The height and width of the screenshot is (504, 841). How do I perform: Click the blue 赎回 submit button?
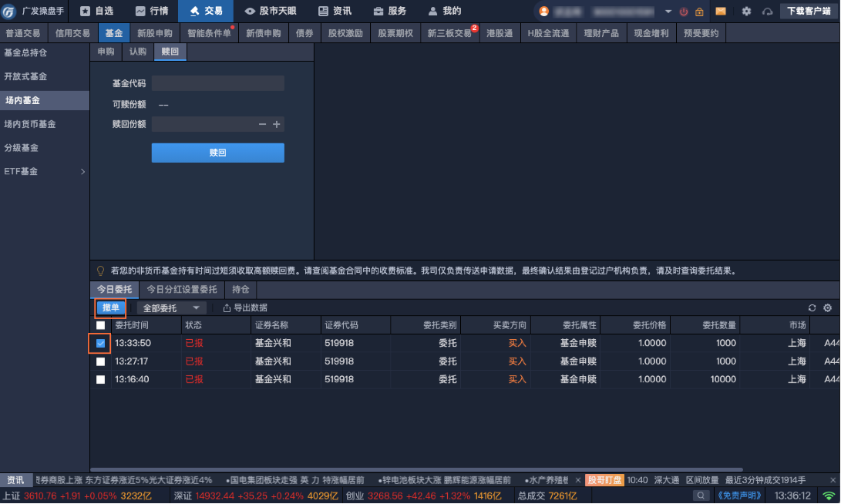(217, 153)
